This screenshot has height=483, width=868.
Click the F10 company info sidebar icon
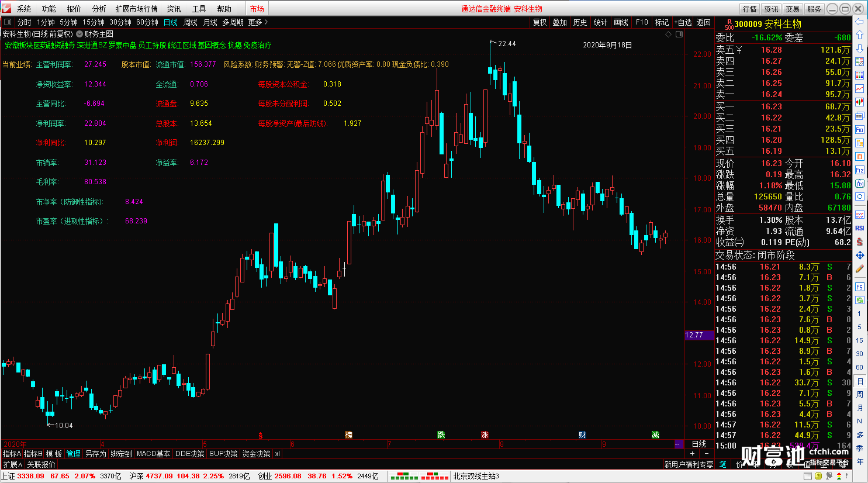coord(860,129)
